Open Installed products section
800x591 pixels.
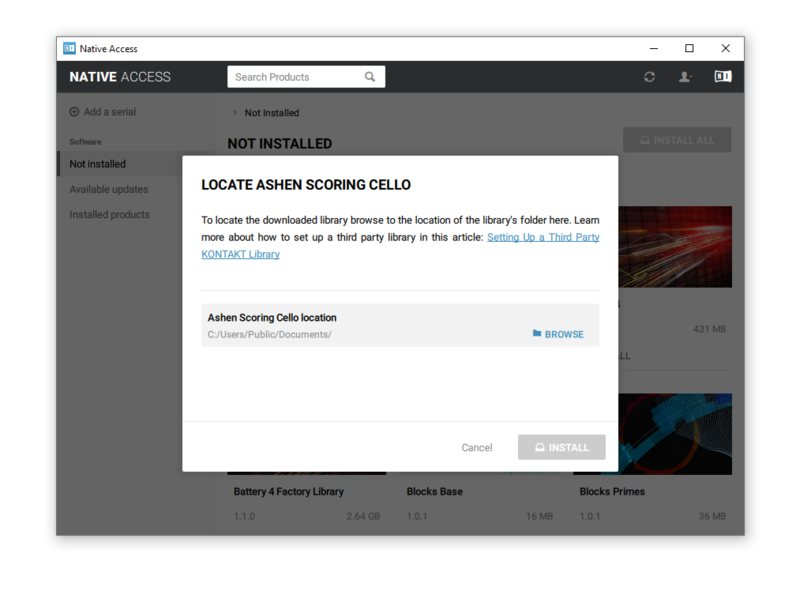pos(109,215)
